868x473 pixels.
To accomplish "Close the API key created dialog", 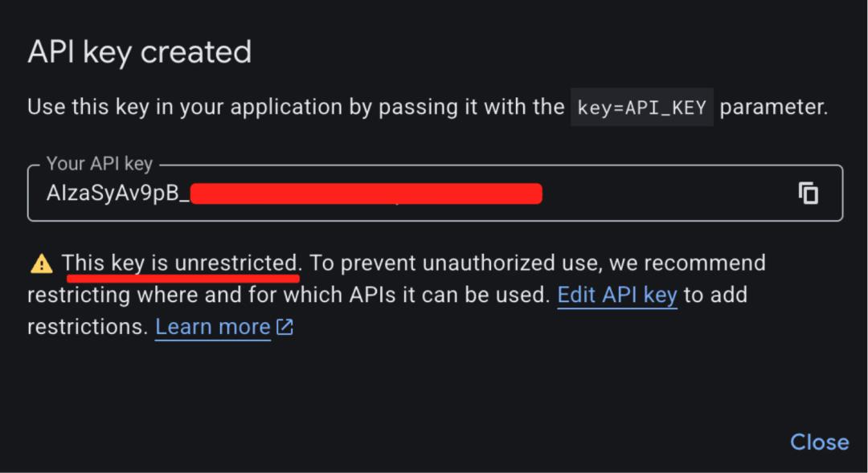I will coord(819,442).
